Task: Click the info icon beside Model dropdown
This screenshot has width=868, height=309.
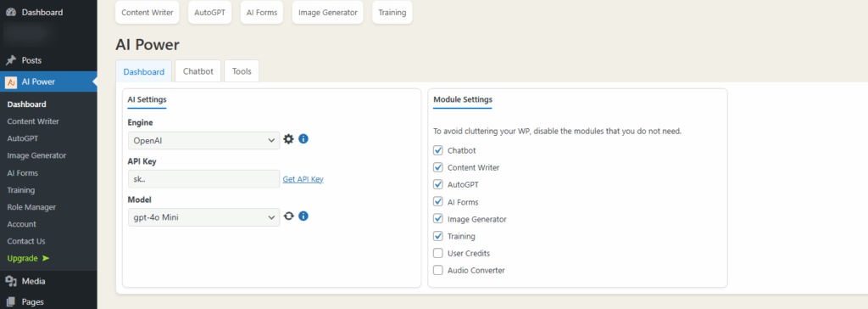Action: (x=303, y=216)
